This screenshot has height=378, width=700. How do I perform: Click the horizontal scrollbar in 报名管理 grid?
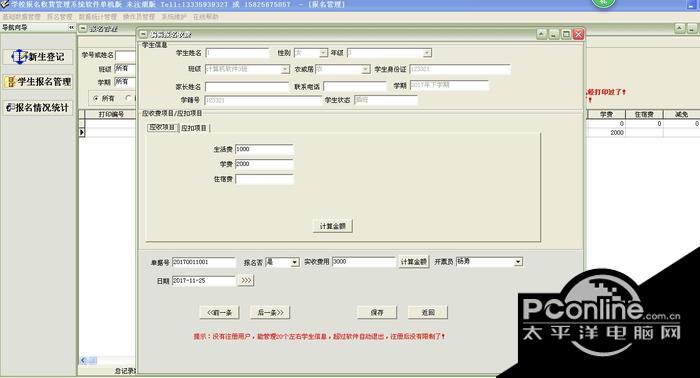click(x=107, y=360)
